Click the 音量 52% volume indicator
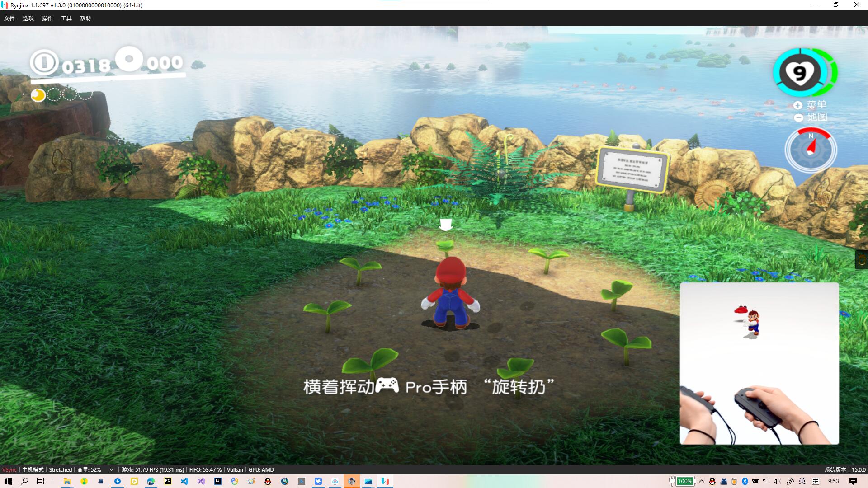This screenshot has height=488, width=868. pos(89,470)
